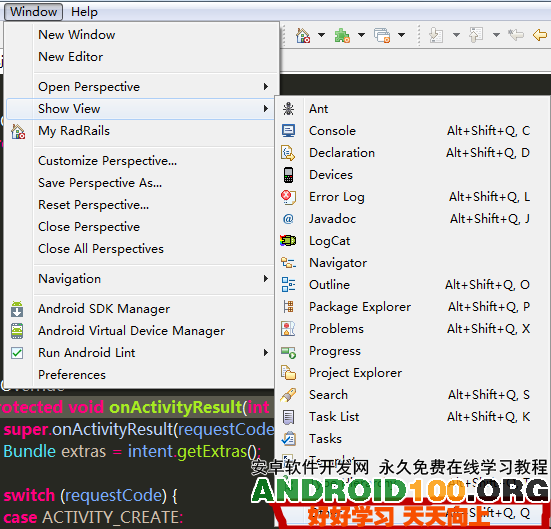Image resolution: width=551 pixels, height=529 pixels.
Task: Open Devices view from submenu
Action: 331,175
